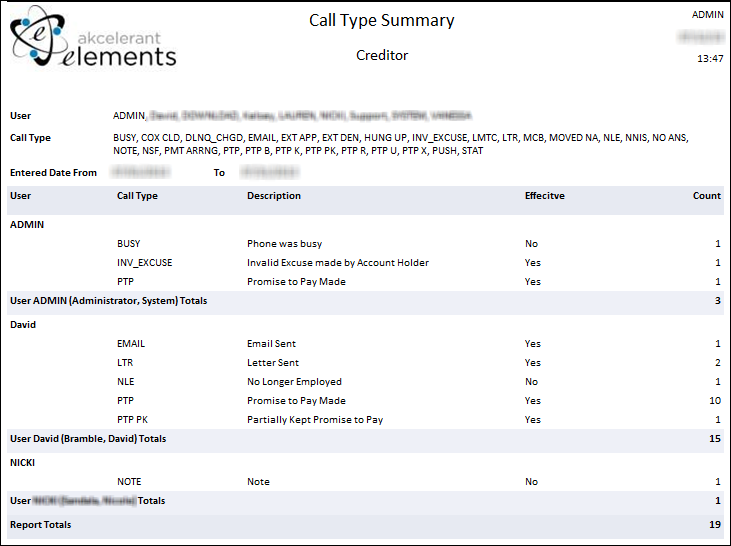Click the Effecitve column header
731x546 pixels.
click(x=545, y=196)
